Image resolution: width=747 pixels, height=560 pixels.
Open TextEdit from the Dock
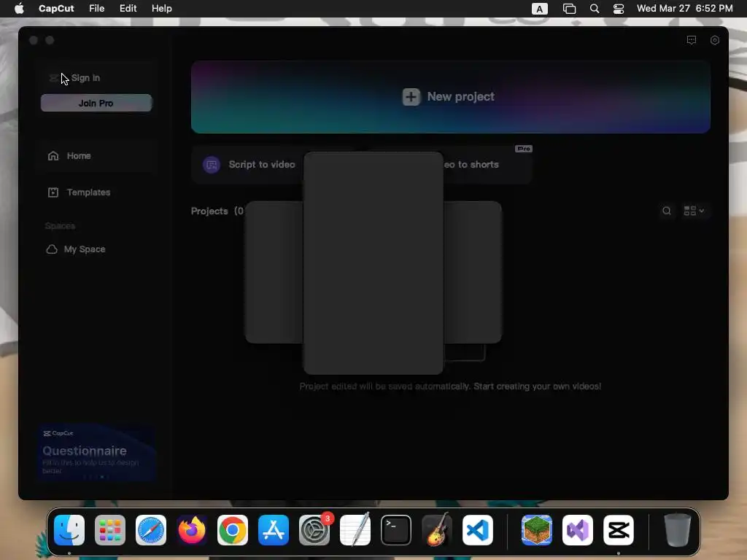pos(355,530)
